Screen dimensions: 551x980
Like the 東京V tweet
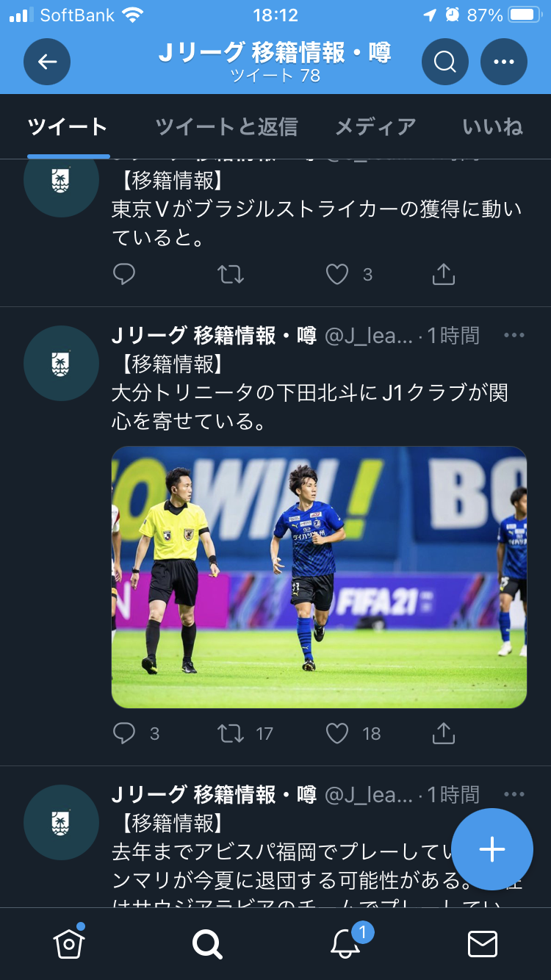pos(337,275)
